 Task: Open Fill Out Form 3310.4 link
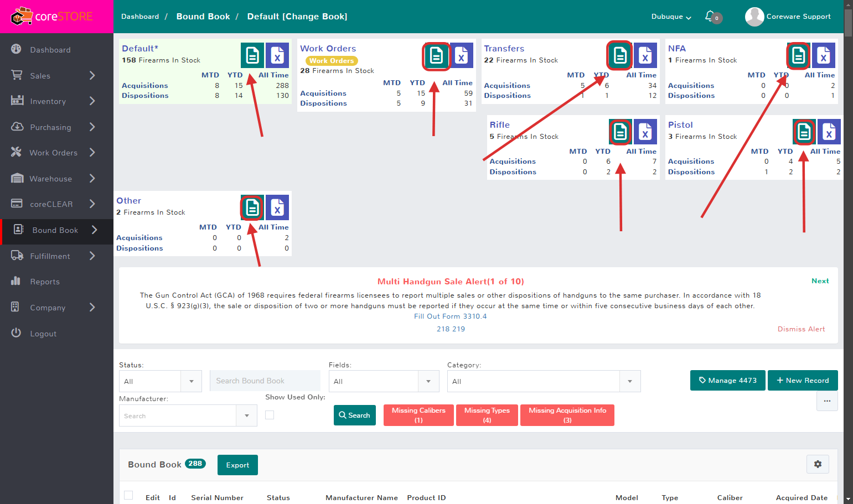(451, 316)
